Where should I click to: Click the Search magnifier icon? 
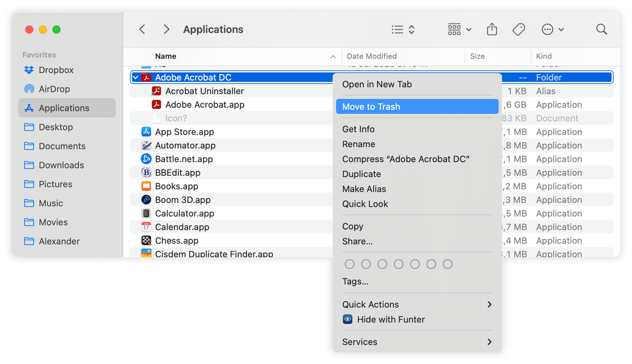click(601, 29)
